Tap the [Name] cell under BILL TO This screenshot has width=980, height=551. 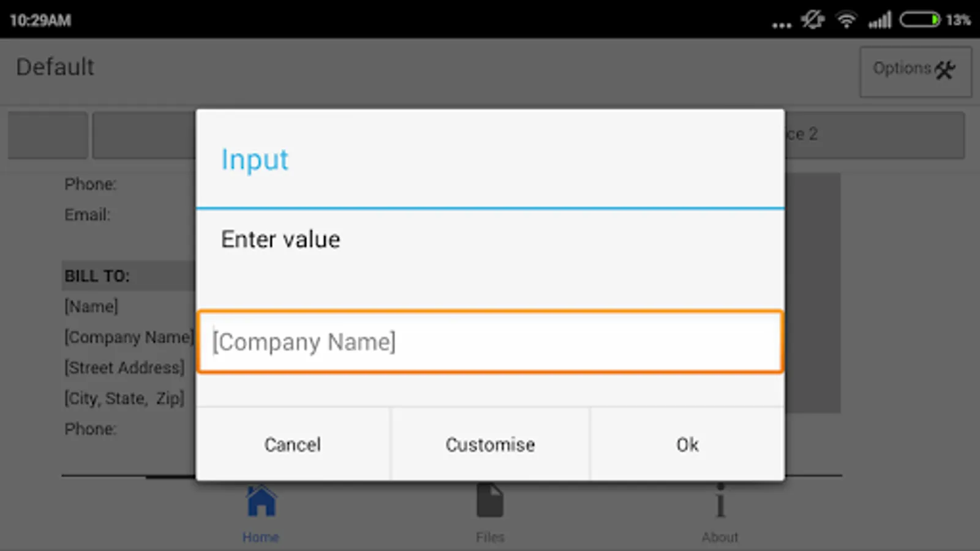point(91,307)
